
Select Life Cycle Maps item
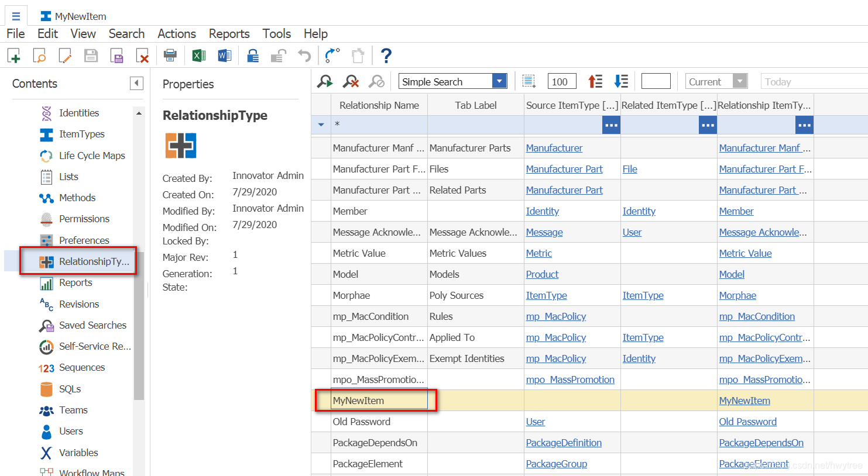click(92, 156)
